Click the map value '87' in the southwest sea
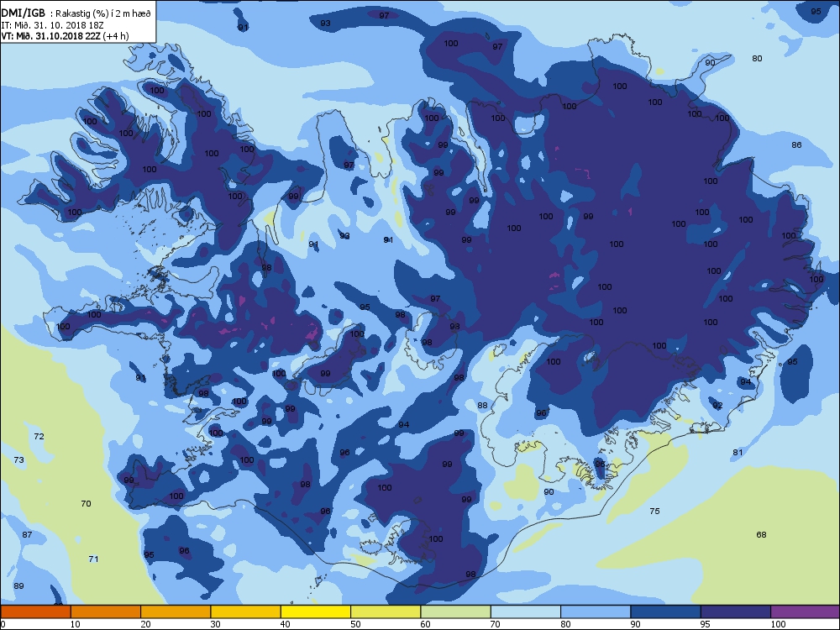The image size is (840, 630). 28,534
